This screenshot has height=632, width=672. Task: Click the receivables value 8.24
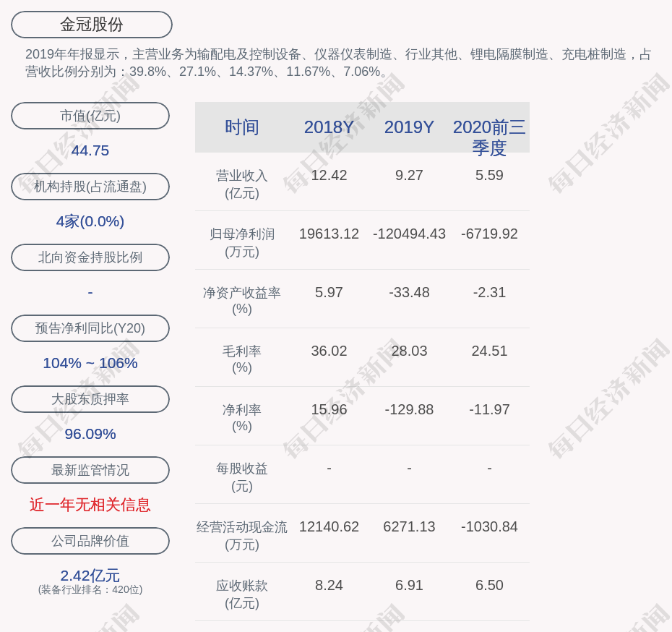point(329,585)
